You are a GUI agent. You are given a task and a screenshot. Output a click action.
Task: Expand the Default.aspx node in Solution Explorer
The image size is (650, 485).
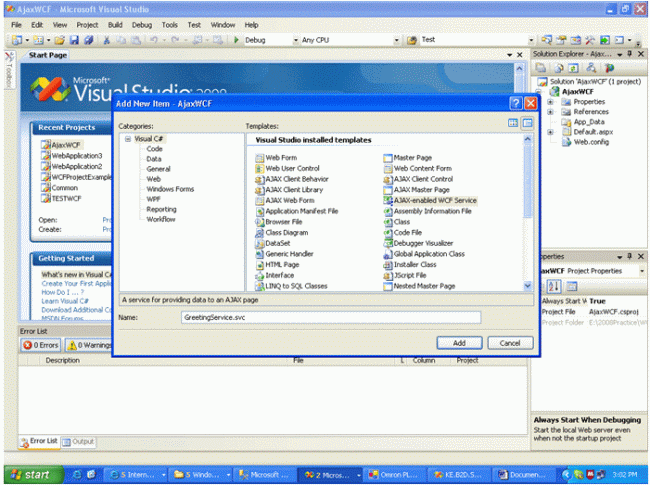[550, 132]
